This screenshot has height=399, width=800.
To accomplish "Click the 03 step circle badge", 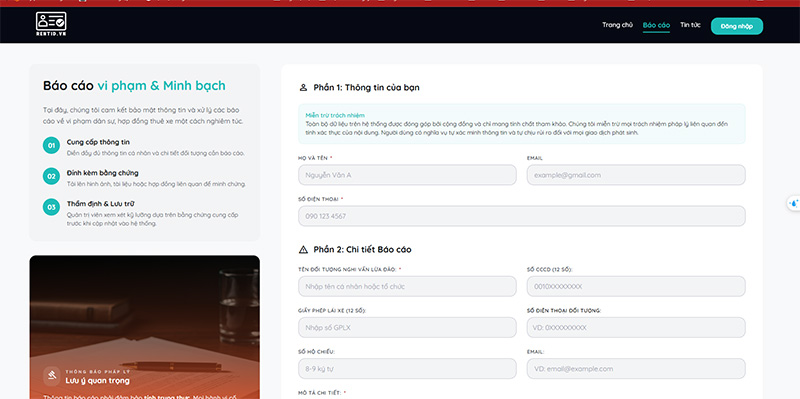I will (x=52, y=207).
